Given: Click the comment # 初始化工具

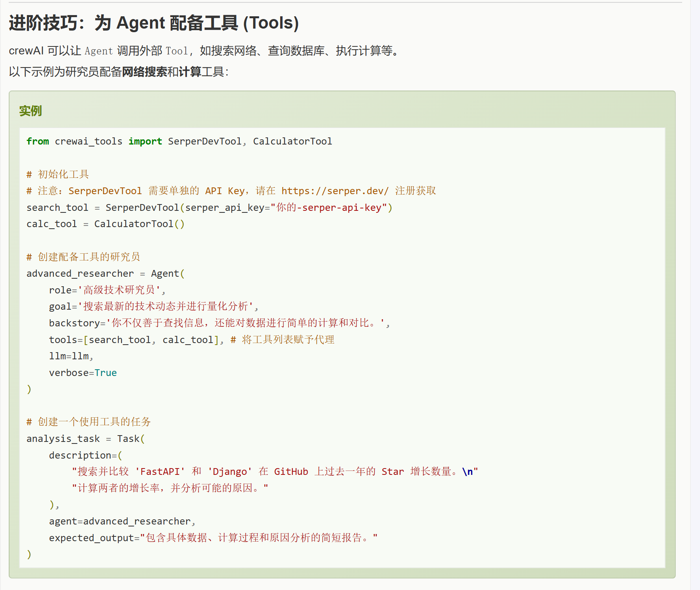Looking at the screenshot, I should (x=58, y=174).
